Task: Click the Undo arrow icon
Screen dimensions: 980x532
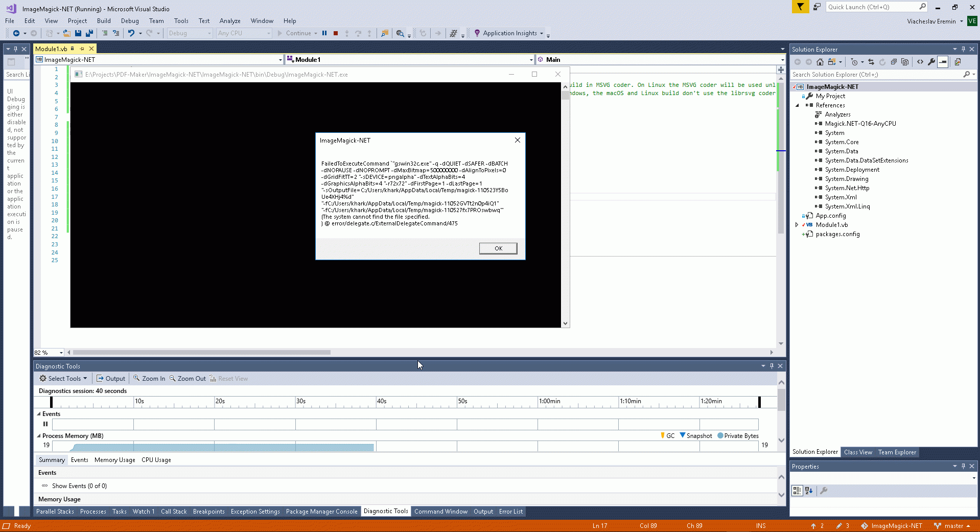Action: pos(131,33)
